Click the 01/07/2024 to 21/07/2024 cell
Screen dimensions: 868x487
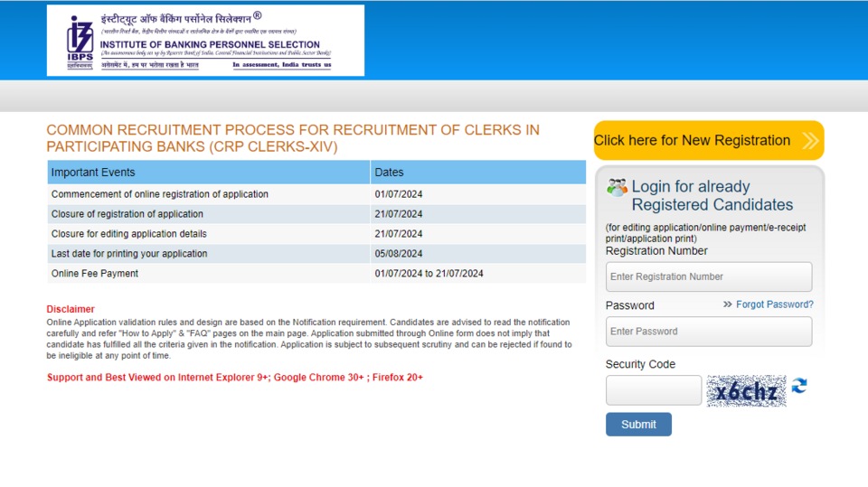pos(478,274)
